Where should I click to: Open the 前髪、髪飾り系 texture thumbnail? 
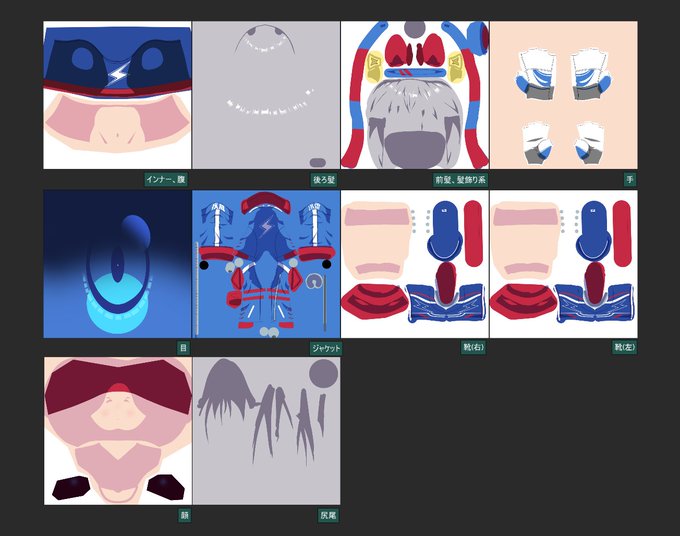click(415, 95)
